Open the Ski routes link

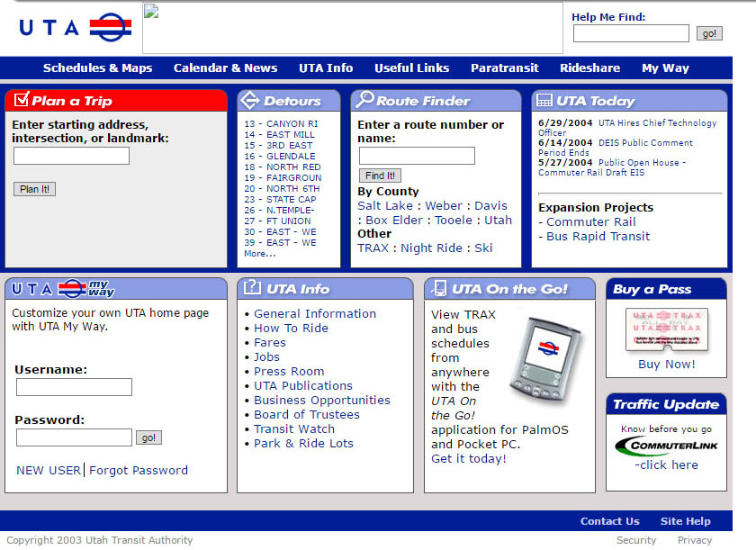[x=483, y=248]
